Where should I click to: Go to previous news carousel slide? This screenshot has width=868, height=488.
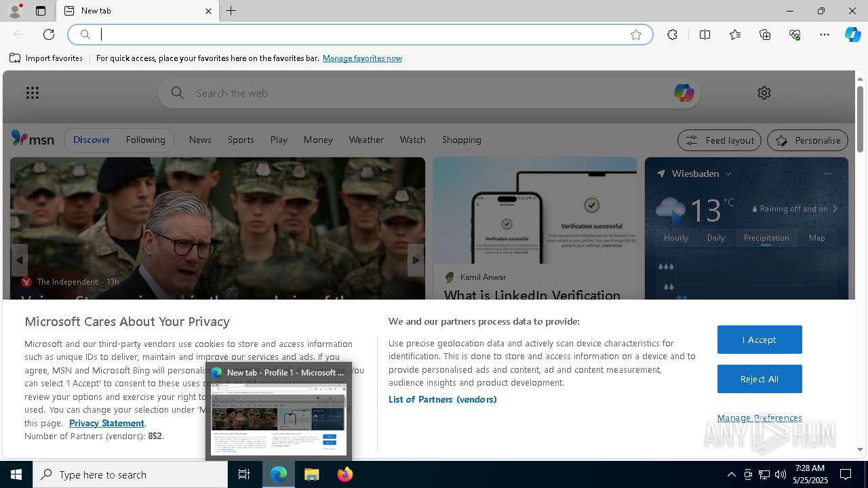[20, 260]
